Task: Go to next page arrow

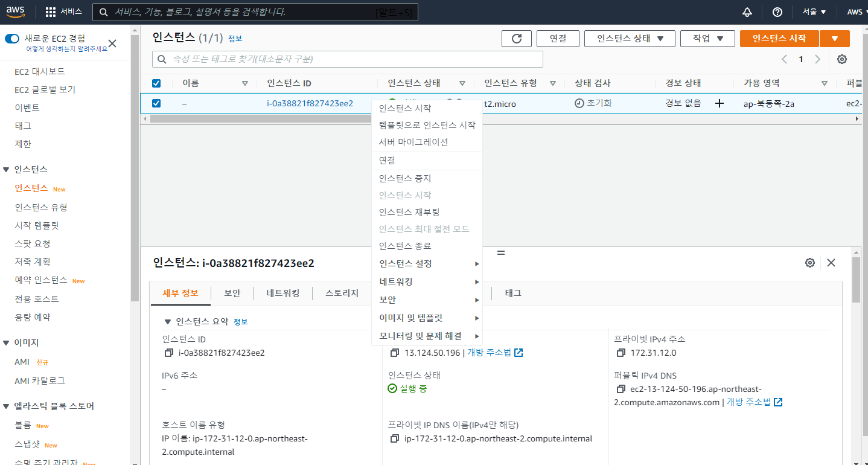Action: [x=818, y=59]
